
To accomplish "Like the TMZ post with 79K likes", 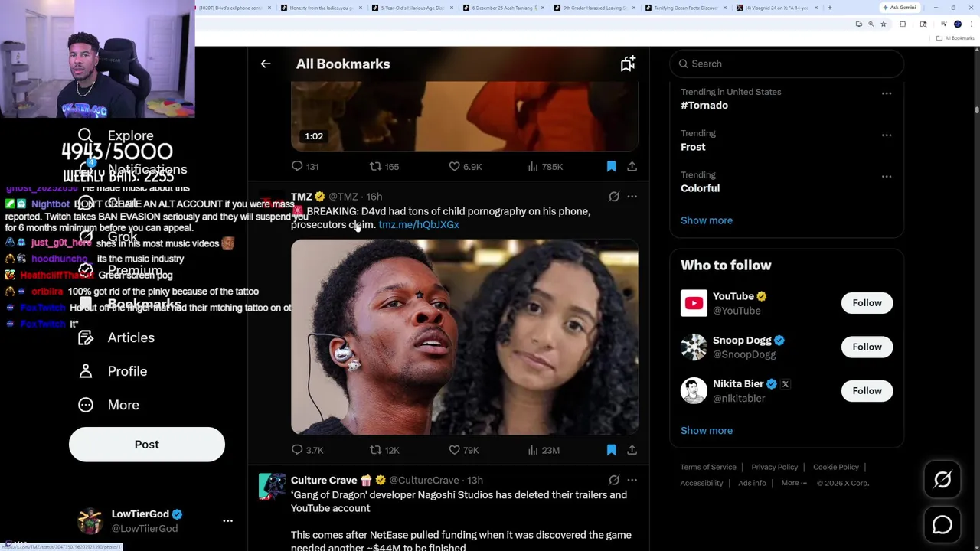I will tap(464, 450).
